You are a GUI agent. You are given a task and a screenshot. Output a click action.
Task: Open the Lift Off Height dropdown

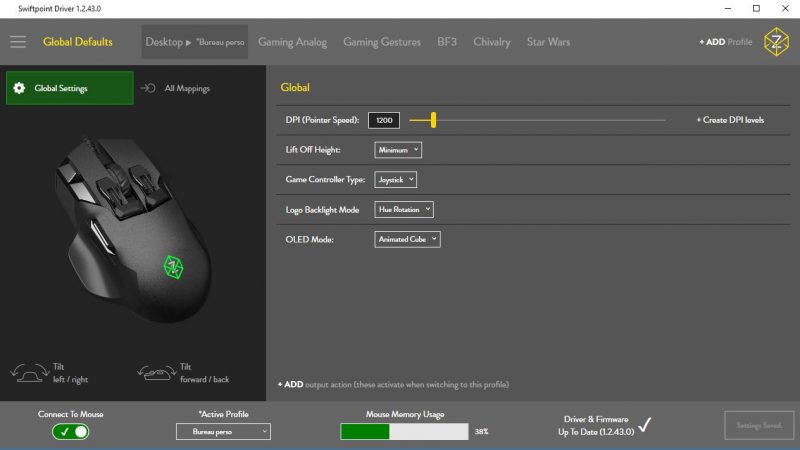(x=398, y=150)
